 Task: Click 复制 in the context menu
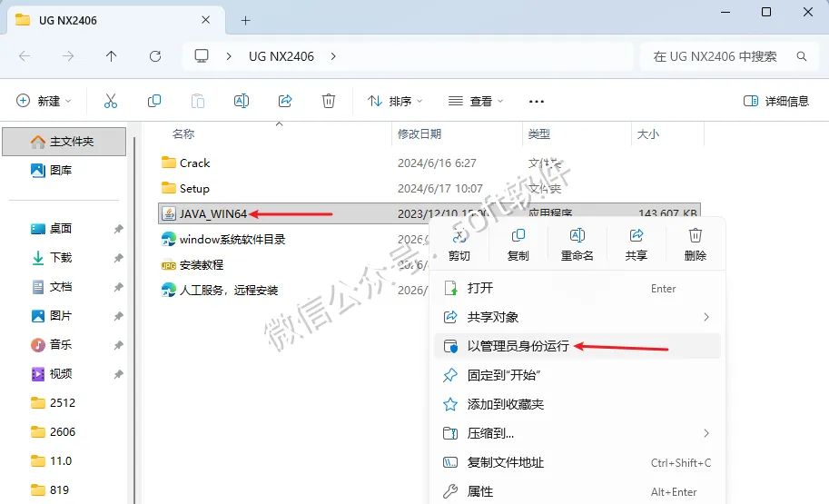coord(518,243)
